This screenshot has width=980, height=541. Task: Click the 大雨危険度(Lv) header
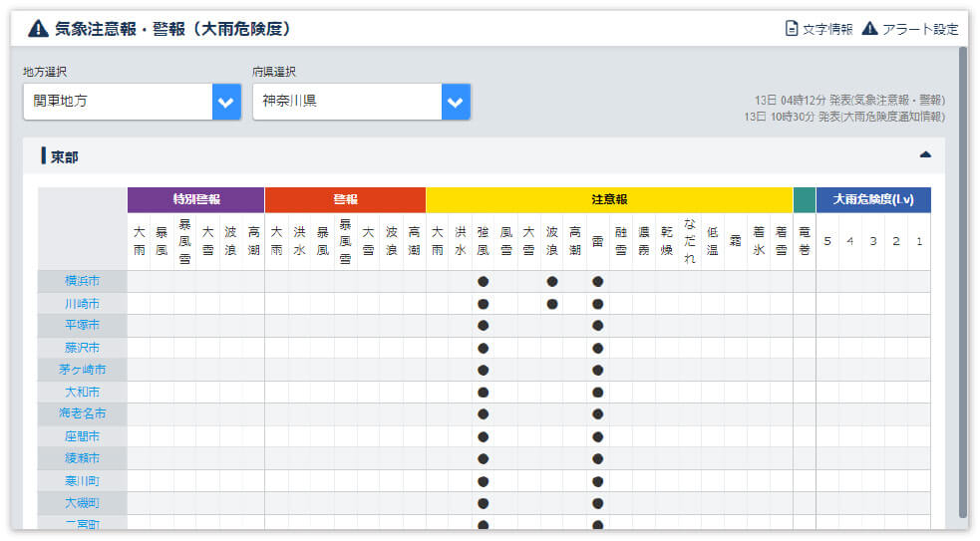click(x=873, y=199)
